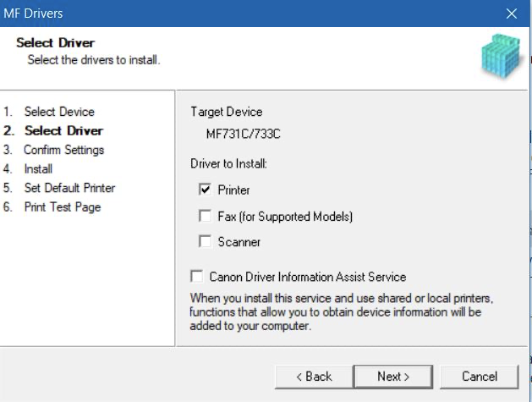Click 'Select the drivers to install.' subtitle
532x402 pixels.
pos(94,60)
